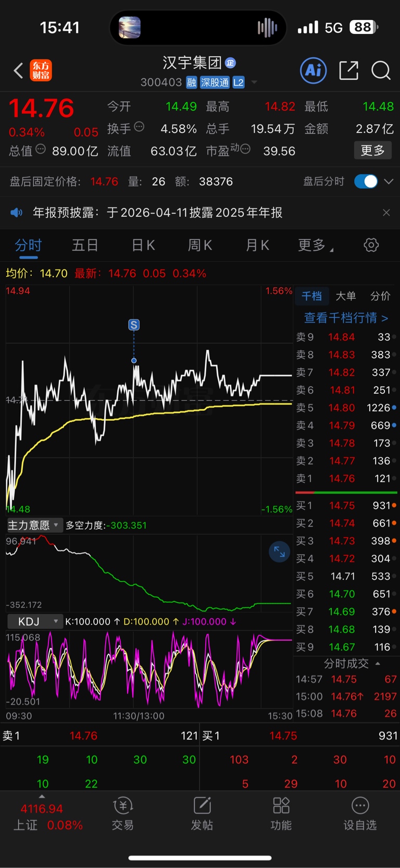Dismiss the 年报预披露 notice
This screenshot has width=400, height=868.
tap(386, 213)
